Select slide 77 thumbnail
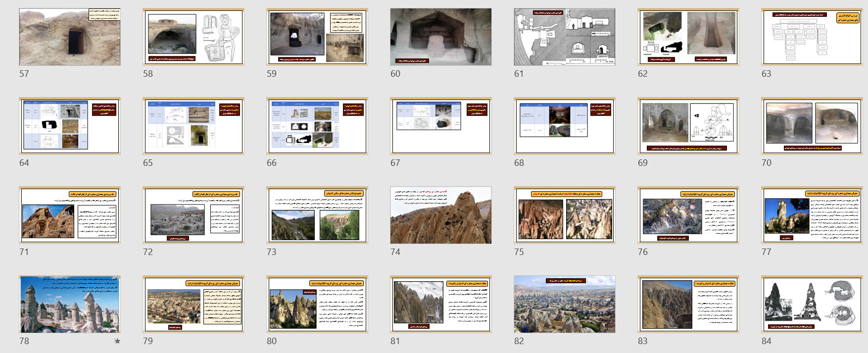 [812, 215]
